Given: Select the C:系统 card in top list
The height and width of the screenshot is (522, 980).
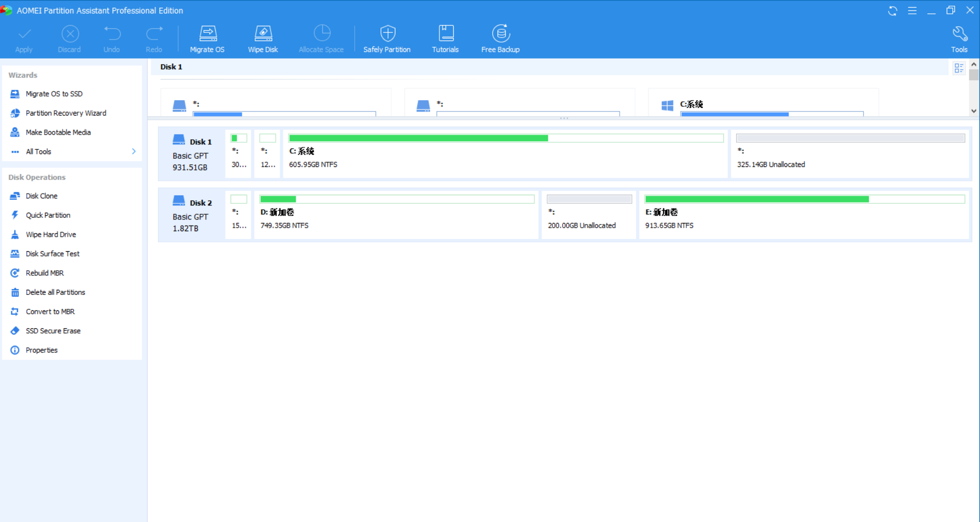Looking at the screenshot, I should 763,103.
